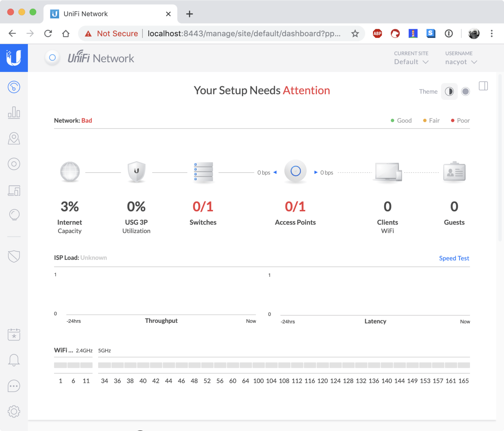Click the channel 6 usage bar

(x=73, y=365)
